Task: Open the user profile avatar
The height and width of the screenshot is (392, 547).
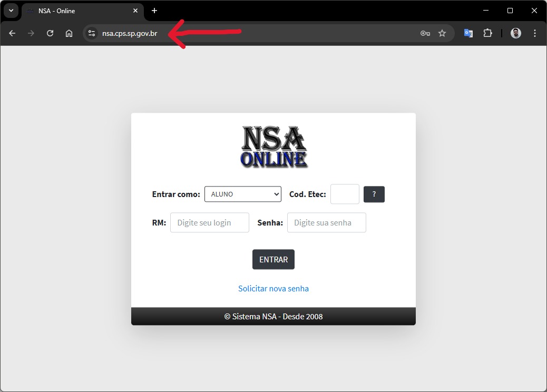Action: (516, 33)
